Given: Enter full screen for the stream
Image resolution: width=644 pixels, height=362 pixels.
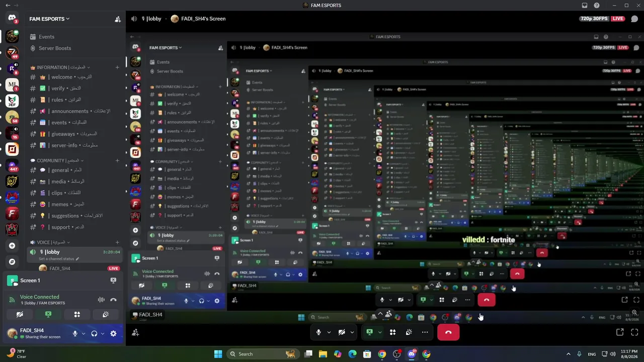Looking at the screenshot, I should pyautogui.click(x=634, y=332).
